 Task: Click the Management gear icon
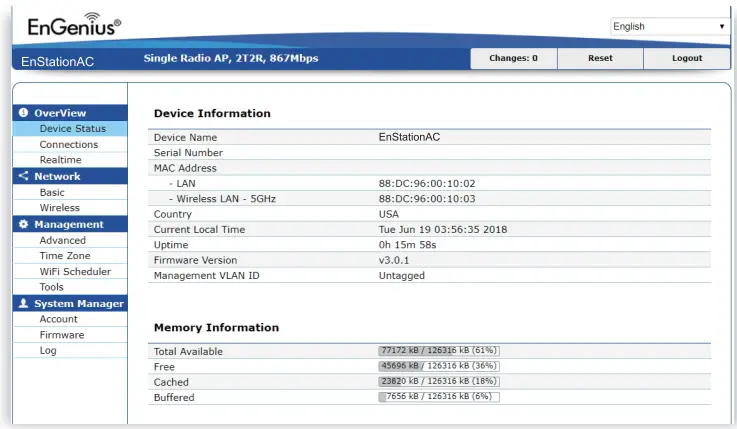click(x=23, y=224)
